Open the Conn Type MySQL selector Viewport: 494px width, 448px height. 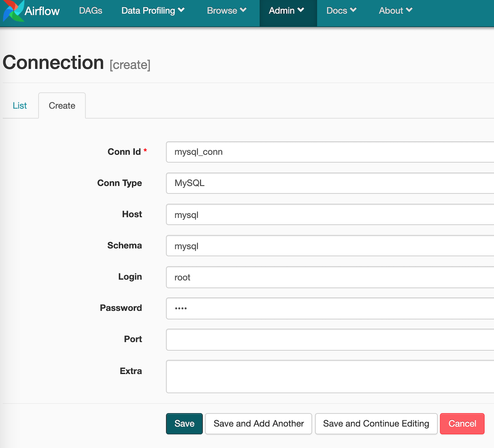330,183
